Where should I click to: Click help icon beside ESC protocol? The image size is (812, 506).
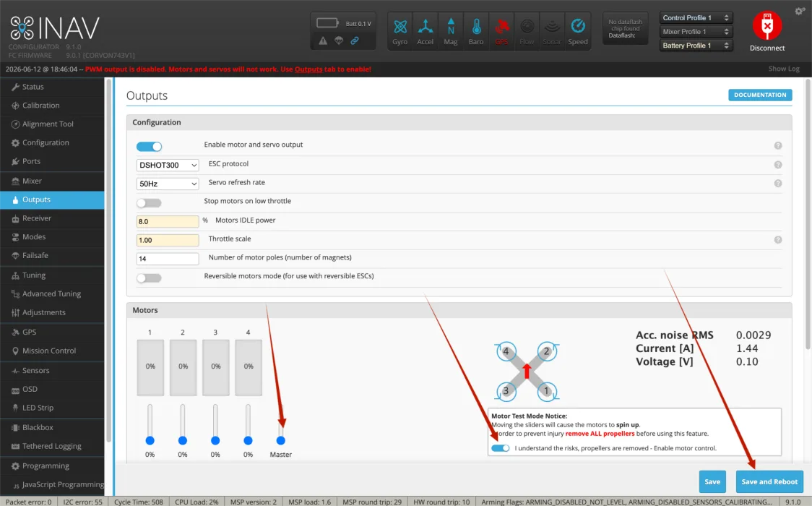[778, 165]
